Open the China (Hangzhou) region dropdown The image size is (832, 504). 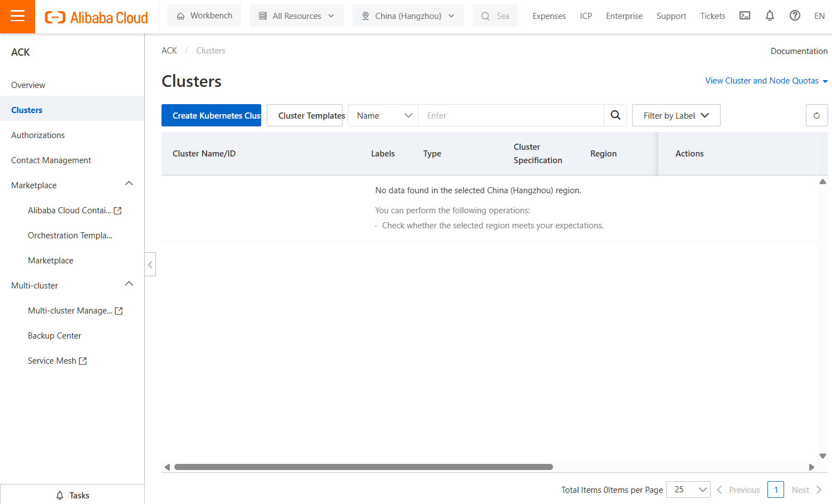coord(408,16)
